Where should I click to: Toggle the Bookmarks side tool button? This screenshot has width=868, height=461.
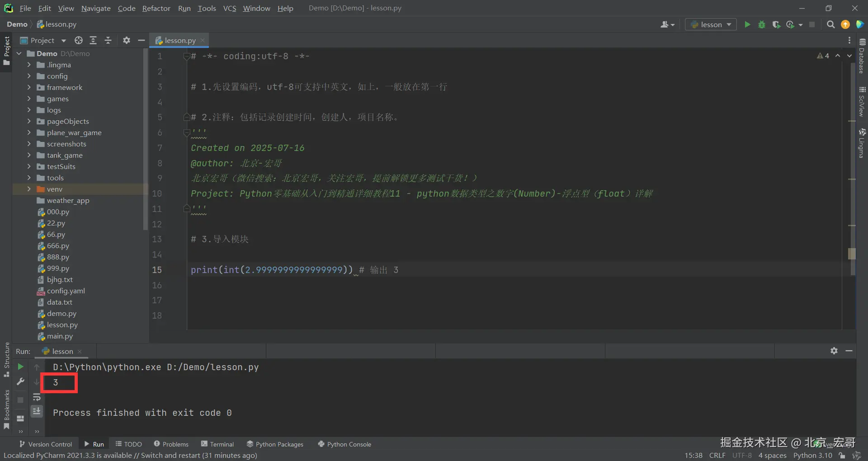click(6, 409)
